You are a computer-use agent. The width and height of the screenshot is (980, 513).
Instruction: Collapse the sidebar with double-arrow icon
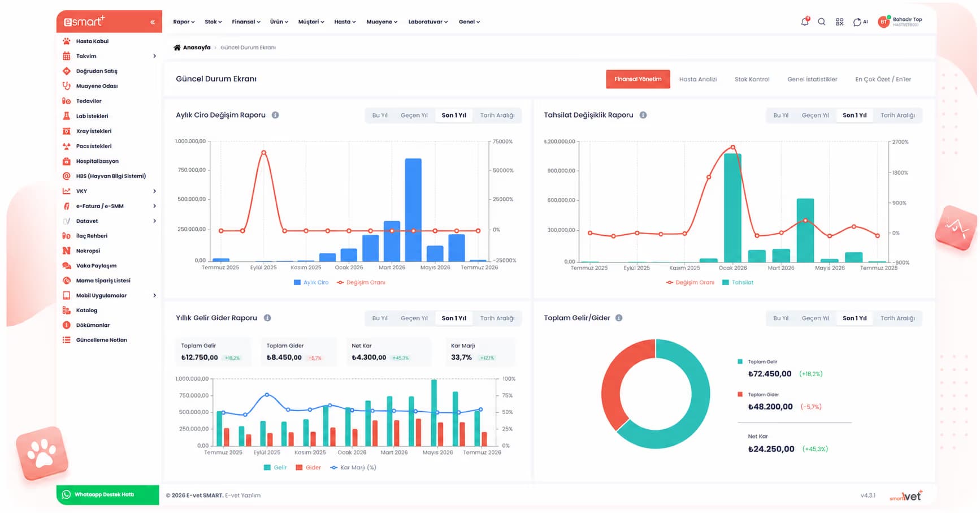pyautogui.click(x=153, y=22)
